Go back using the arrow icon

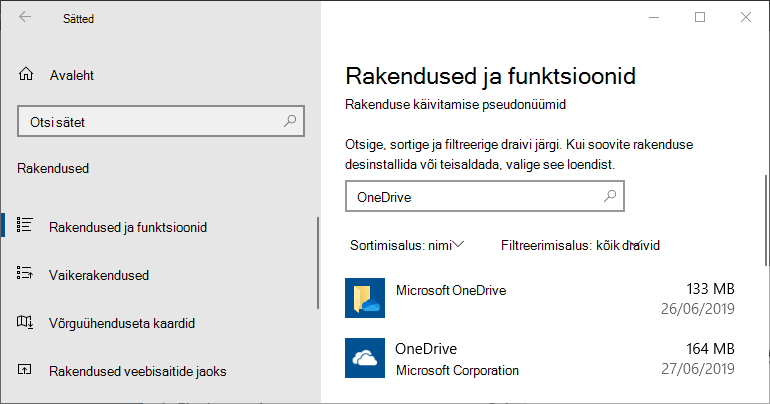click(25, 17)
